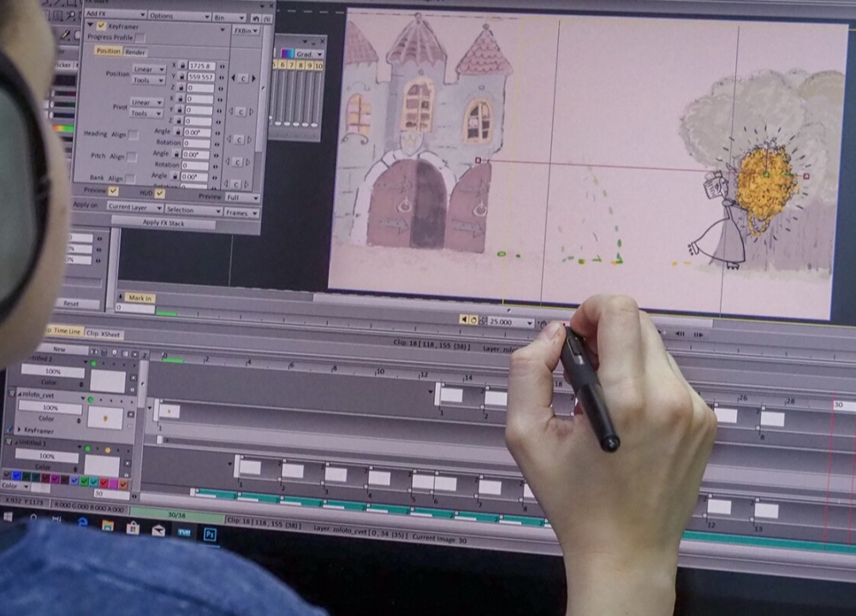856x616 pixels.
Task: Open the FXBin dropdown
Action: click(247, 31)
